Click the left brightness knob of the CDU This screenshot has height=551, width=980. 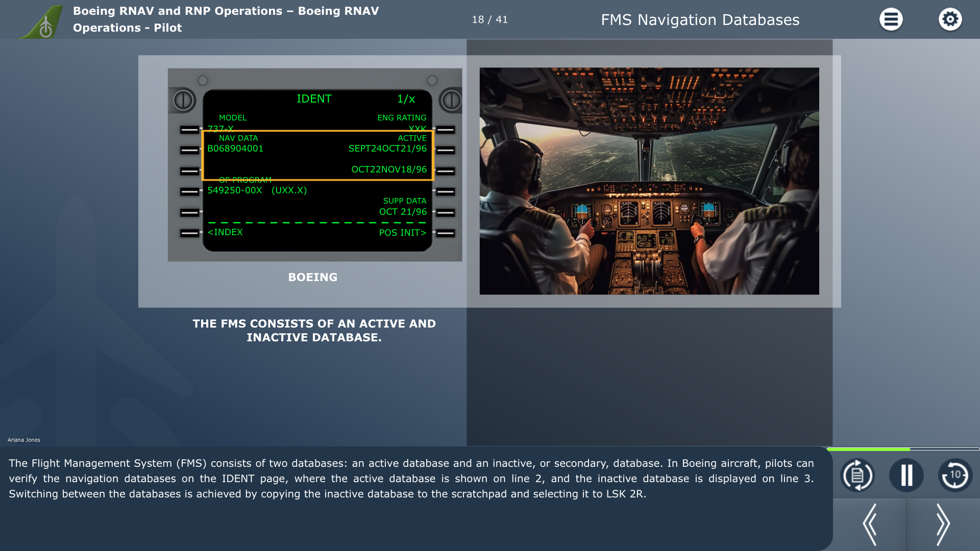183,101
